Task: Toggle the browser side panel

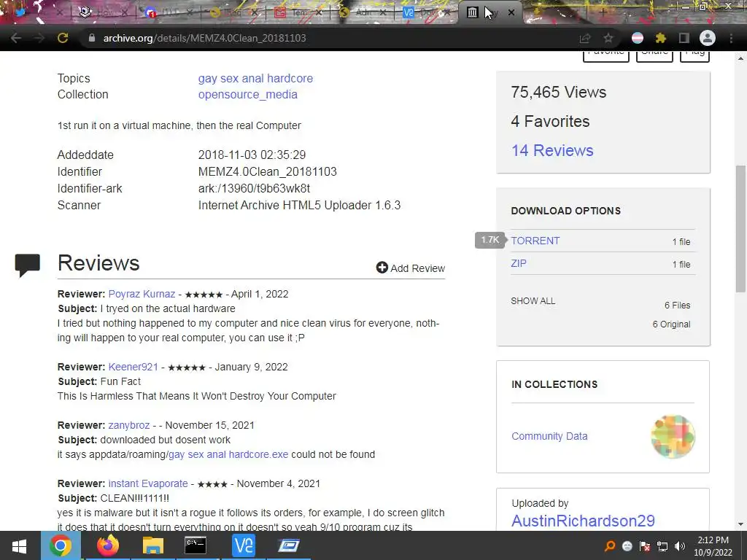Action: [x=684, y=38]
